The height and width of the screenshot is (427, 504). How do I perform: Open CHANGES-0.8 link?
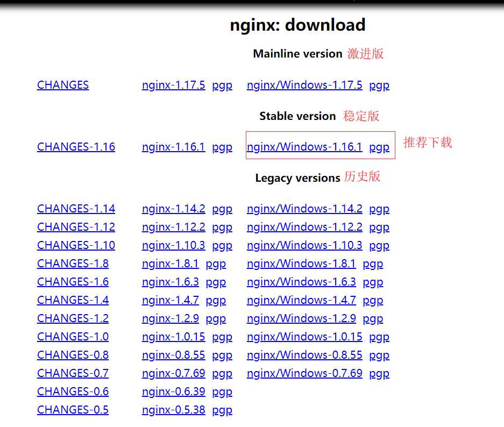point(73,355)
